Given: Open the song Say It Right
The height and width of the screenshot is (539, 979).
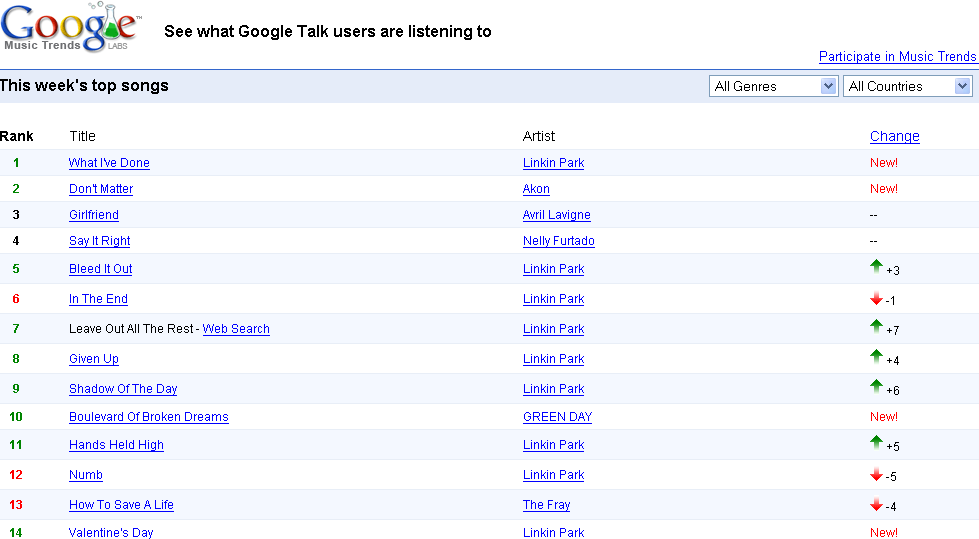Looking at the screenshot, I should 99,241.
